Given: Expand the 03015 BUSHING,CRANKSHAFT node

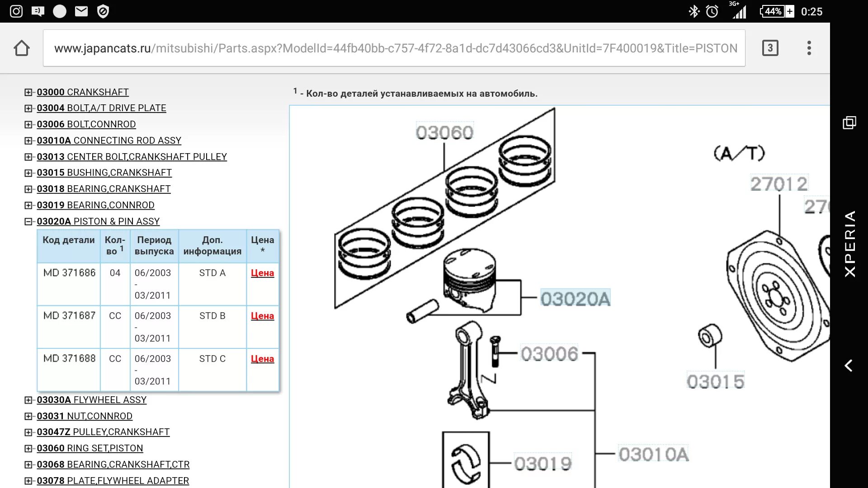Looking at the screenshot, I should click(28, 173).
